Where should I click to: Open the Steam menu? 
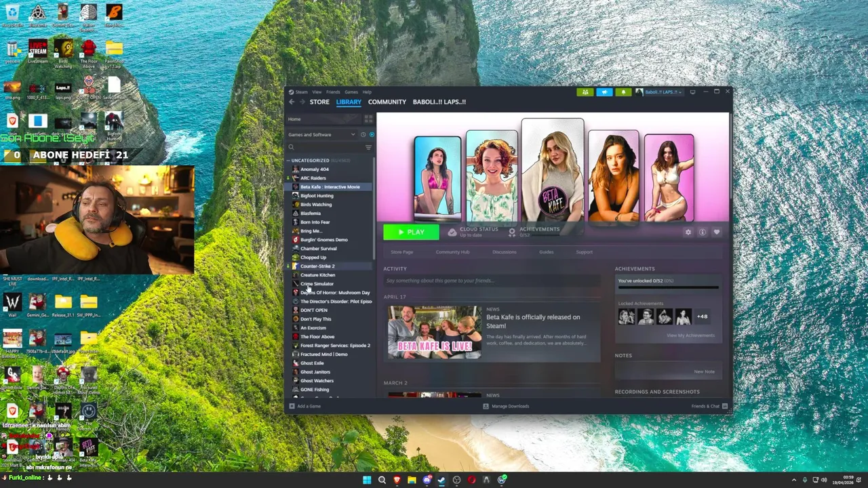(301, 92)
